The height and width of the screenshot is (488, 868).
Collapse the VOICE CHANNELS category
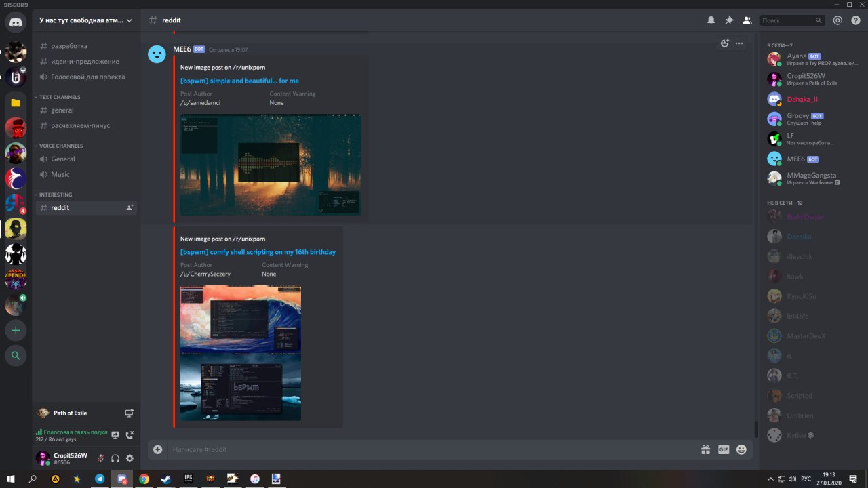click(x=60, y=146)
